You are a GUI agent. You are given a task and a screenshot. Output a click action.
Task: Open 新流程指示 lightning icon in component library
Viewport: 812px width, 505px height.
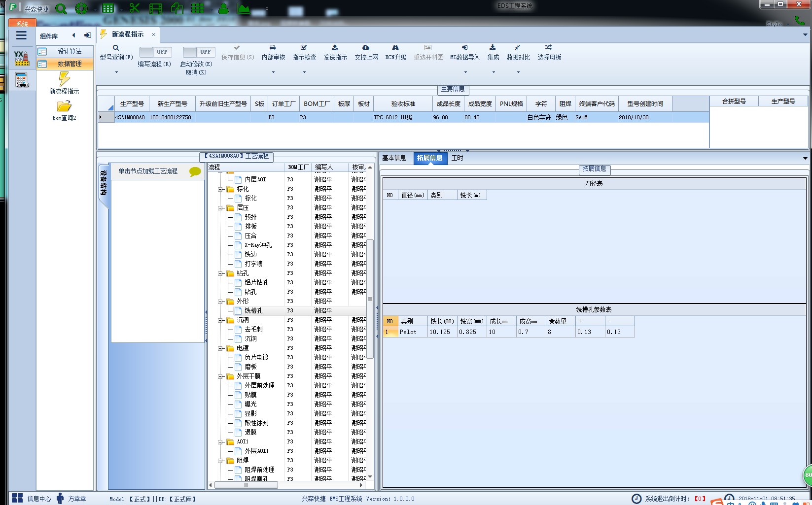tap(64, 79)
